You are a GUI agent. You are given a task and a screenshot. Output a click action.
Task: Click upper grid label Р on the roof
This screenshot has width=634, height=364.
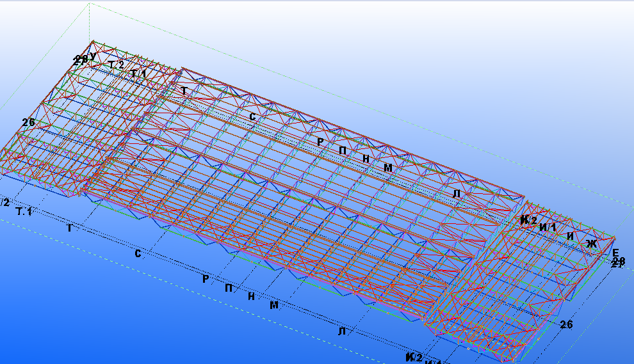321,141
